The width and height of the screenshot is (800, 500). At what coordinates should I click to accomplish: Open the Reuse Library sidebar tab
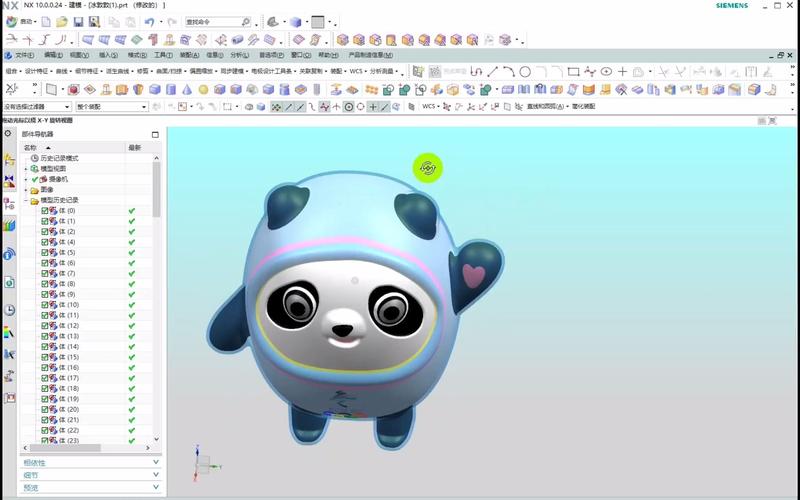click(9, 225)
